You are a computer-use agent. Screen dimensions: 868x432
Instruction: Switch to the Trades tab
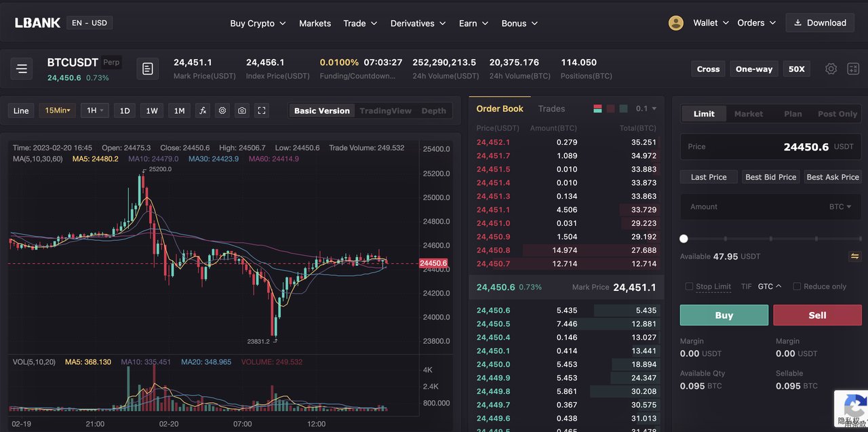(551, 109)
